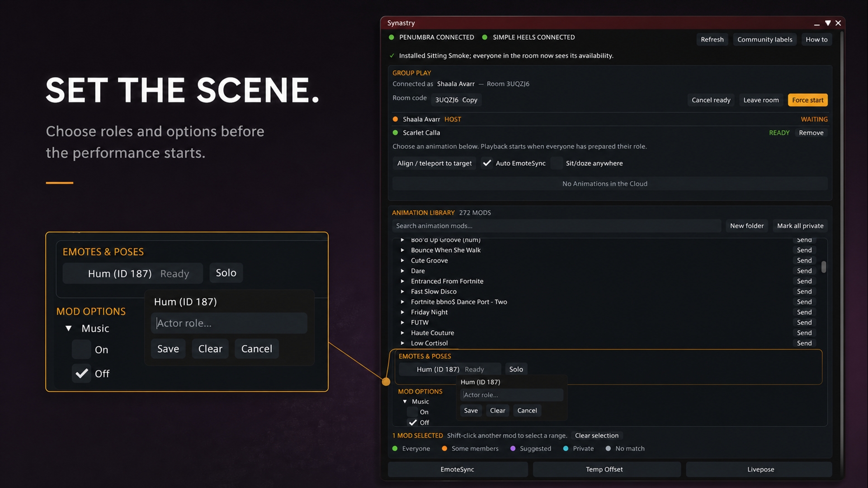
Task: Close the Synastry window
Action: [838, 23]
